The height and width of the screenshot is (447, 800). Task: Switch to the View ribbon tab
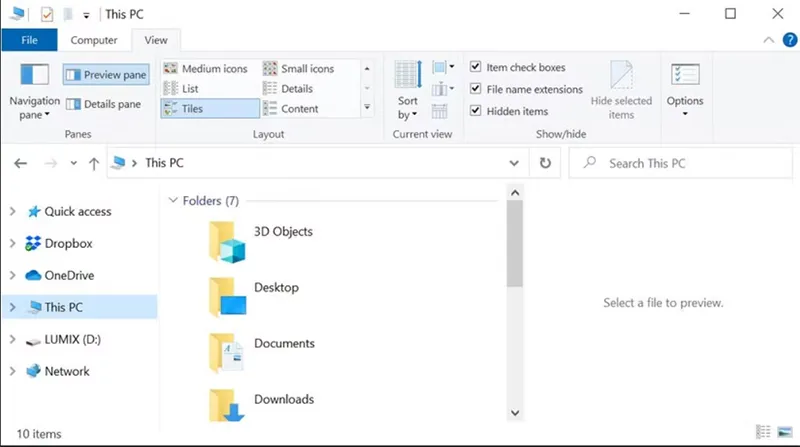point(156,40)
